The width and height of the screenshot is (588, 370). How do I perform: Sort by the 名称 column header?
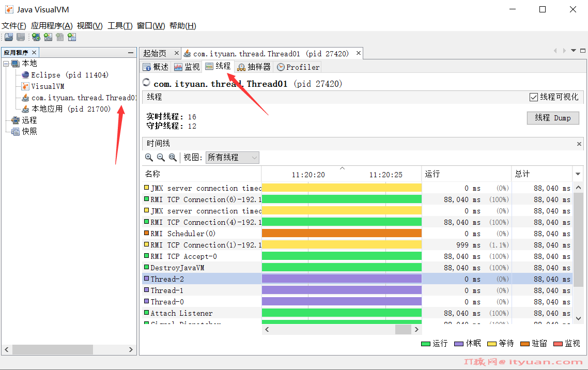pyautogui.click(x=202, y=174)
